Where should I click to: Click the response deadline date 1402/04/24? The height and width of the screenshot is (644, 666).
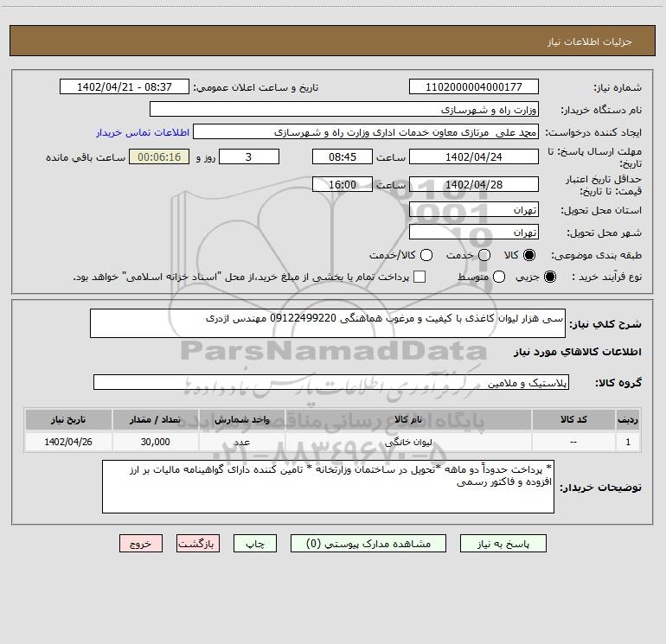474,156
